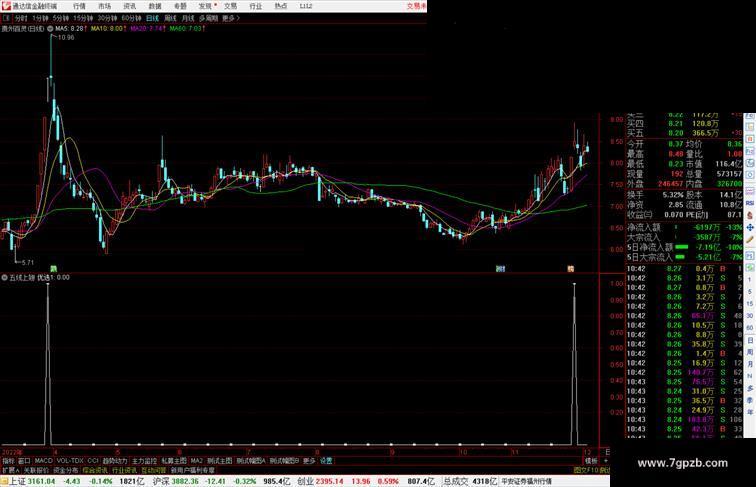The image size is (756, 487).
Task: Click the 模板 template button
Action: (591, 461)
